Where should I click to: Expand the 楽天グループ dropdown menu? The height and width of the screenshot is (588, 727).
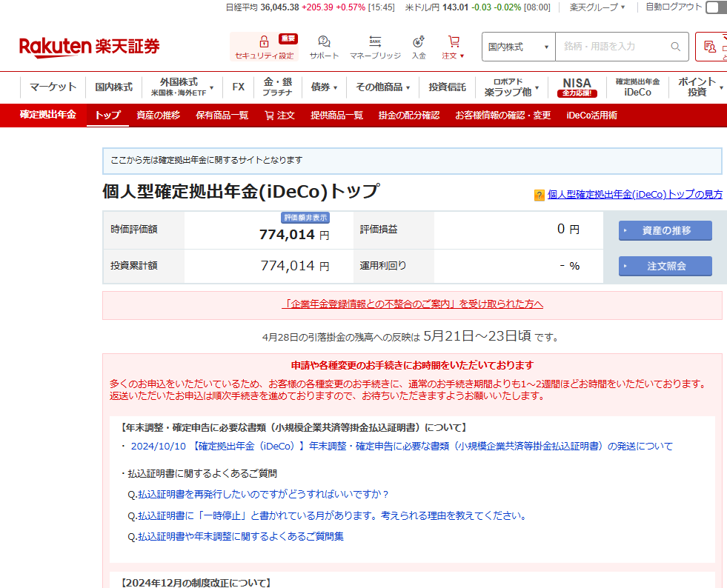[x=597, y=7]
